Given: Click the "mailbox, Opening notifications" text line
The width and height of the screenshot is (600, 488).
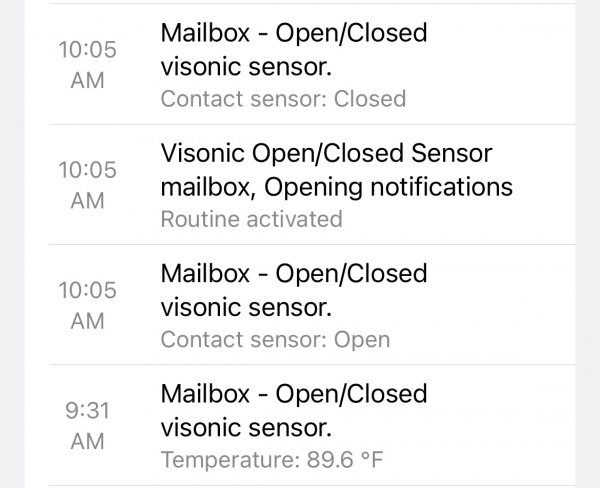Looking at the screenshot, I should click(x=336, y=186).
